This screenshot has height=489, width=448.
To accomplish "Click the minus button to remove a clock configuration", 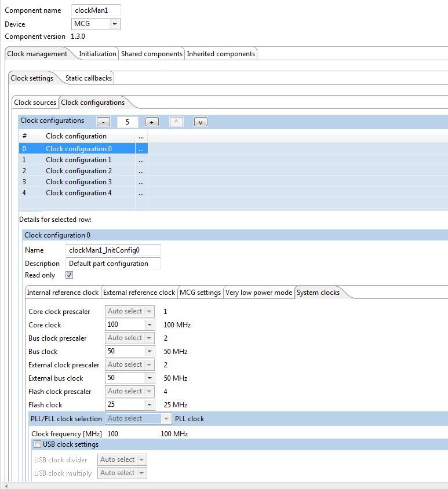I will (103, 122).
